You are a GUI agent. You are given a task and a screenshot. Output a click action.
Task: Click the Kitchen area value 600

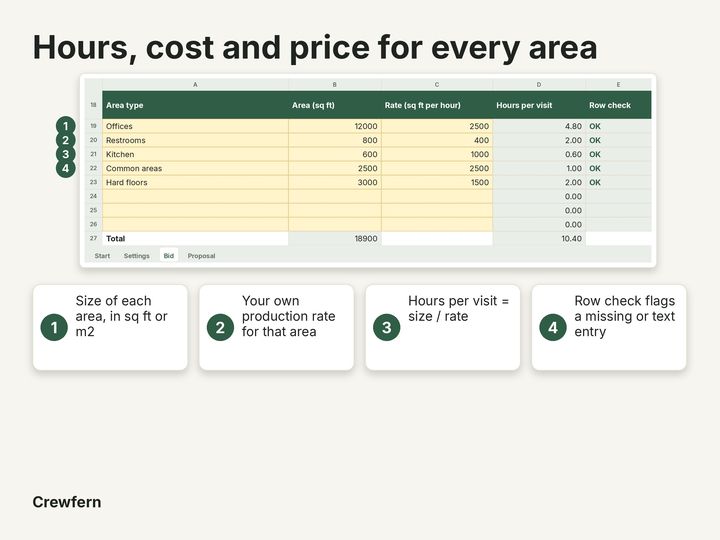370,154
